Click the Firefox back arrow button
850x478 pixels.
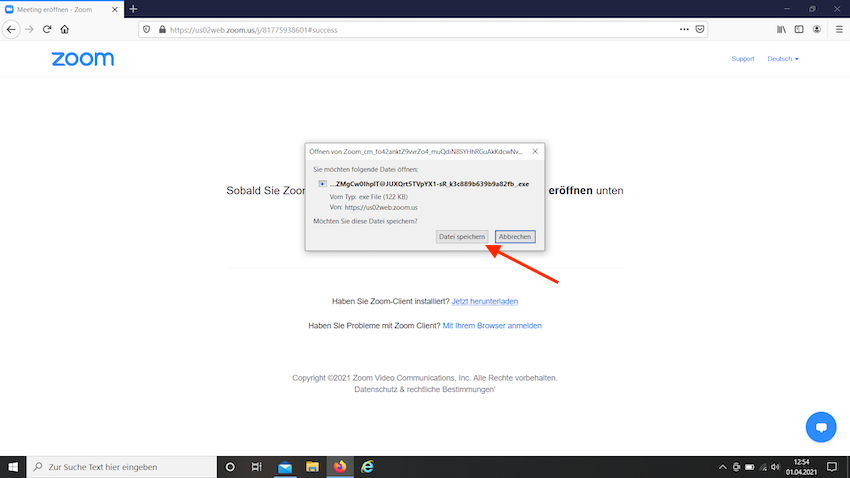[x=11, y=29]
